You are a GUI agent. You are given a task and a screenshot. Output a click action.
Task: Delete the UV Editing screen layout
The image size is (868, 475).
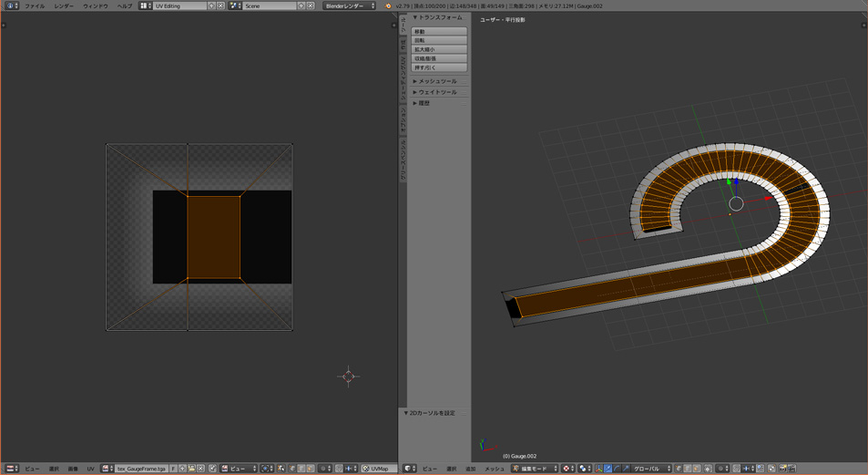point(220,5)
